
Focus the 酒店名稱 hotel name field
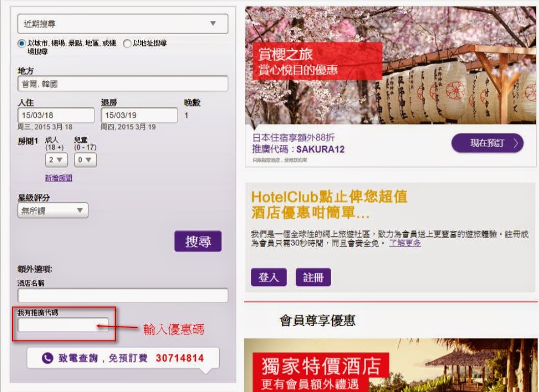pos(122,295)
